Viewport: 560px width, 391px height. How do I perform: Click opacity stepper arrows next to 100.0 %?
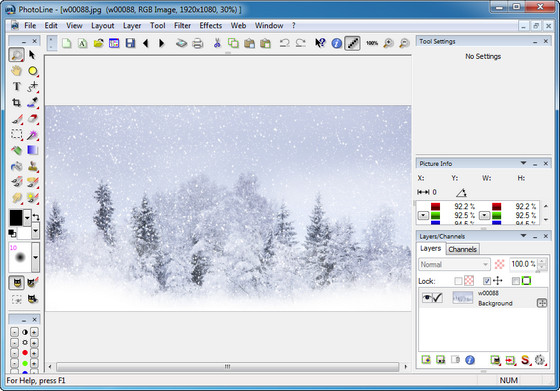pyautogui.click(x=542, y=264)
